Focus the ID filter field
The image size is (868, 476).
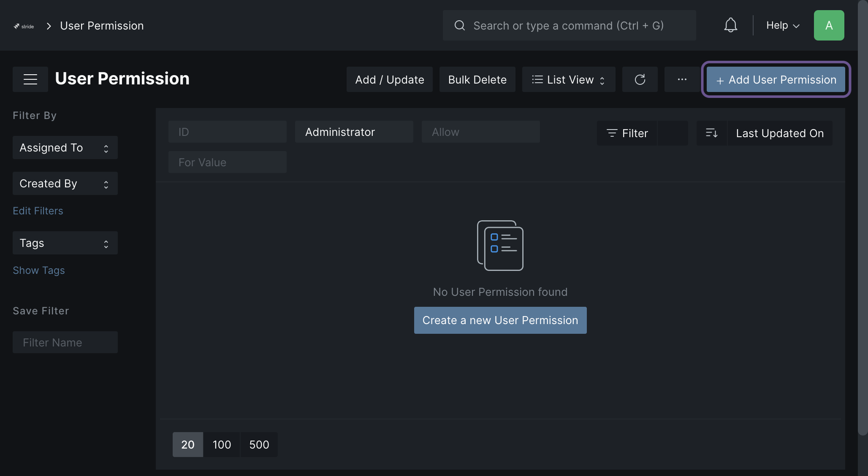228,132
